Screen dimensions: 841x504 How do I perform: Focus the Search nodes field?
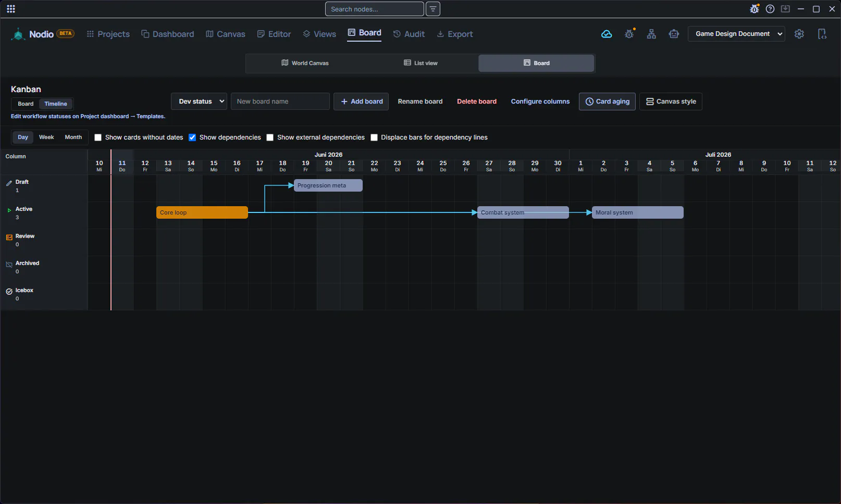[374, 9]
